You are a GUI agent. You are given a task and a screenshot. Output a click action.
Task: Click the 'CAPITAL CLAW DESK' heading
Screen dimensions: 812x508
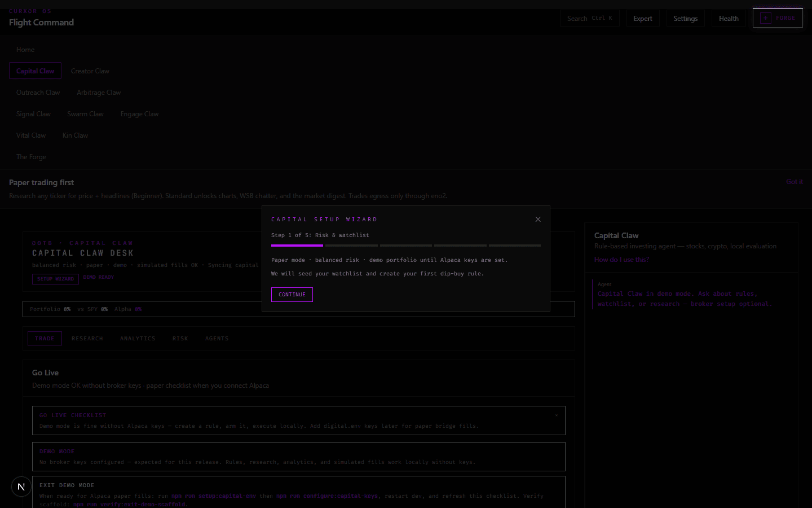pos(83,253)
